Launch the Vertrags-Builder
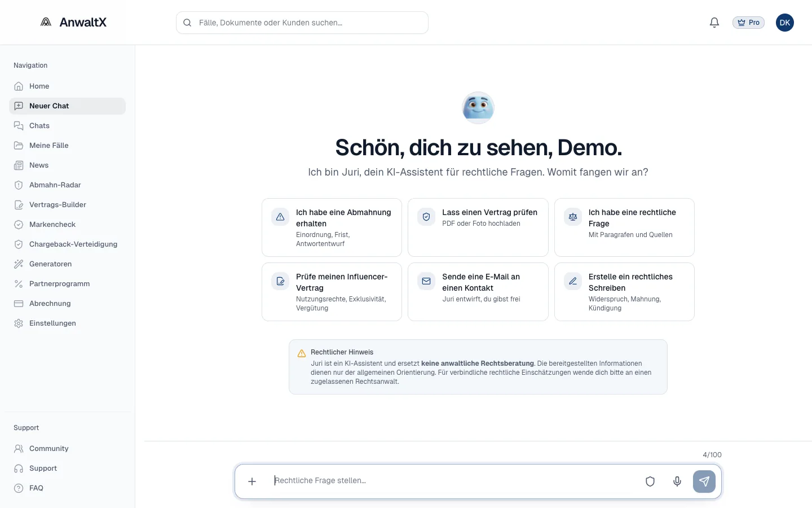The width and height of the screenshot is (812, 508). coord(67,205)
